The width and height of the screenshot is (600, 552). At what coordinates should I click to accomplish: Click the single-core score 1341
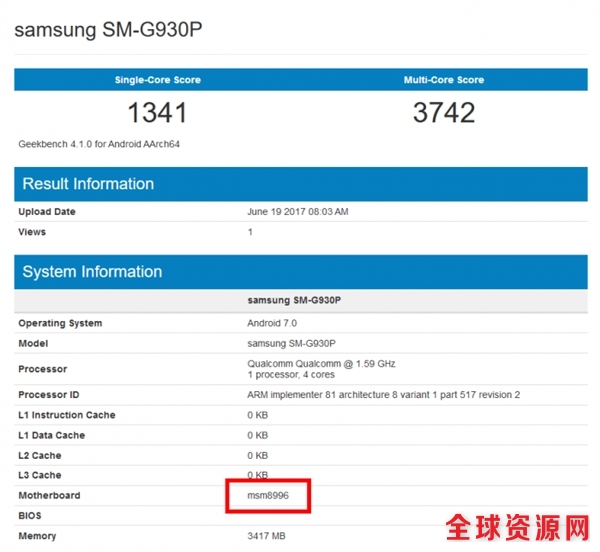(157, 112)
